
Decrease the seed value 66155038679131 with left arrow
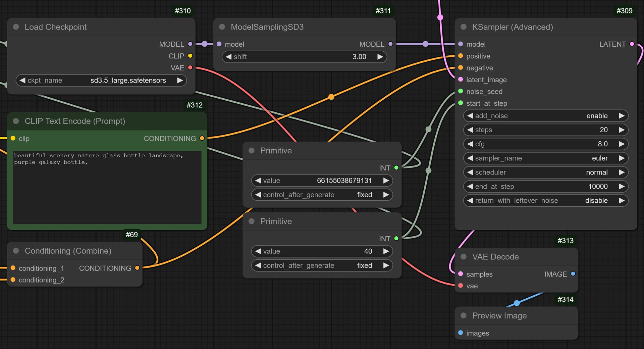(x=258, y=181)
